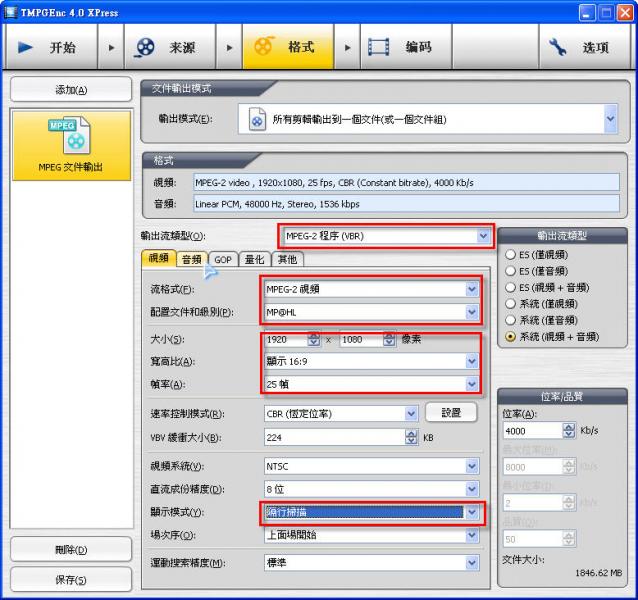
Task: Click the 格式 orange reel icon
Action: click(264, 47)
